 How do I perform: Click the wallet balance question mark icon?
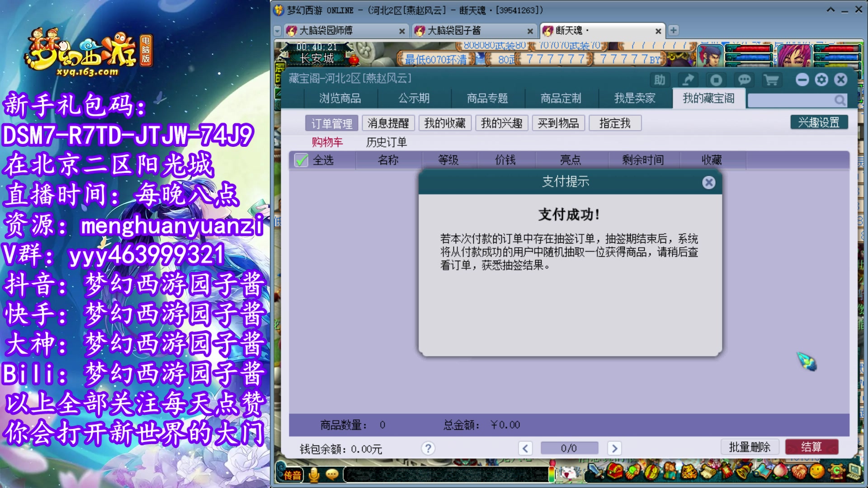click(428, 448)
